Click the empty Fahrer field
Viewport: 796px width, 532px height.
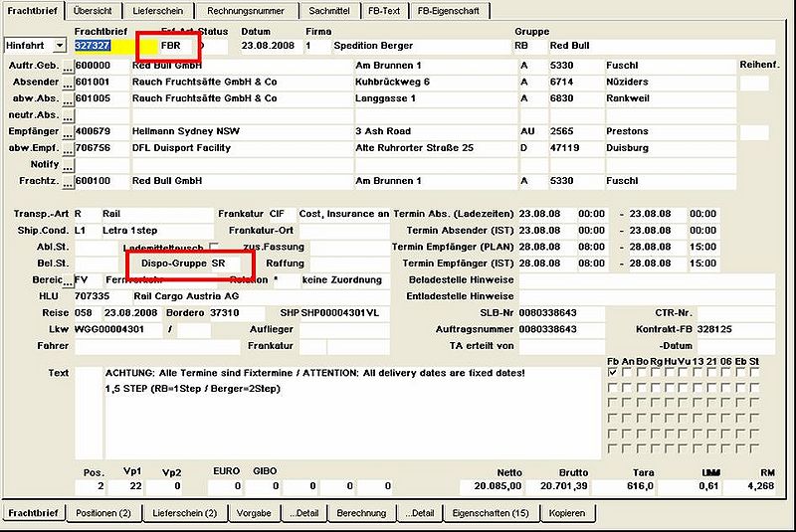(157, 346)
